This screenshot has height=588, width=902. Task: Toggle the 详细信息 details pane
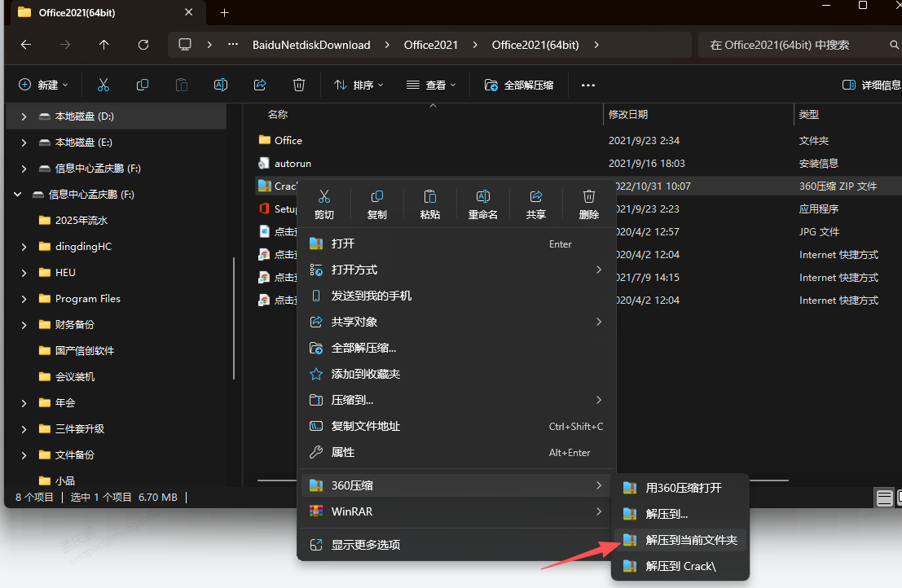click(x=871, y=85)
